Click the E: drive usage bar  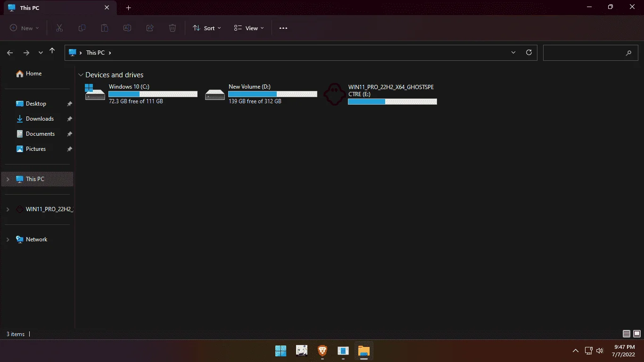[392, 102]
